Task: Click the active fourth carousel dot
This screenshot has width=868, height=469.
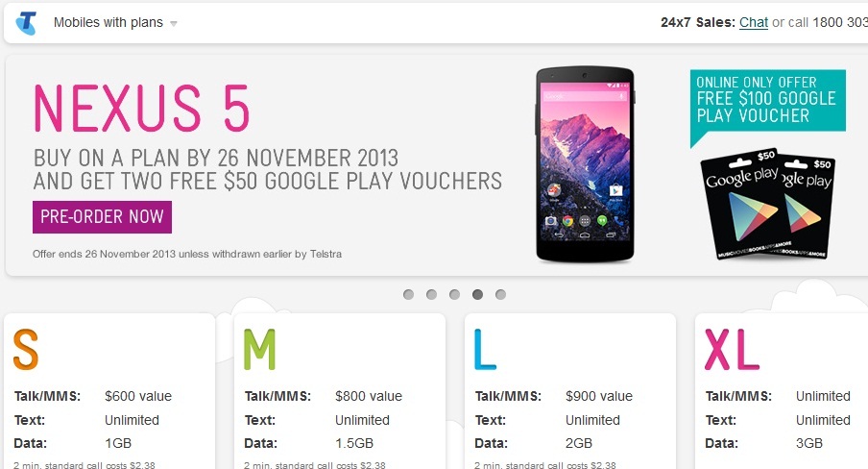Action: [x=478, y=294]
